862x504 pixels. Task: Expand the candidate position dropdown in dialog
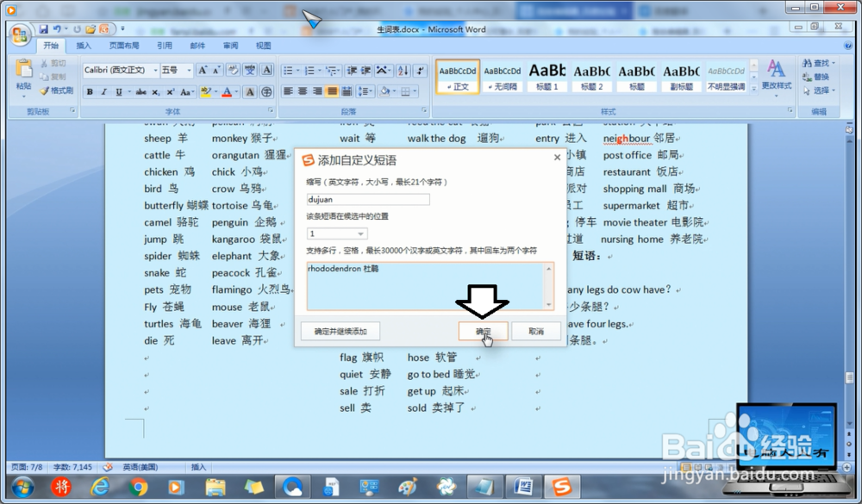[x=360, y=233]
